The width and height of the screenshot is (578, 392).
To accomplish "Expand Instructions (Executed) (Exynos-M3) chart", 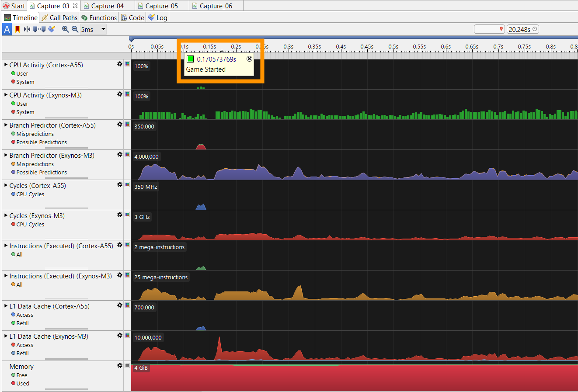I will click(x=6, y=276).
